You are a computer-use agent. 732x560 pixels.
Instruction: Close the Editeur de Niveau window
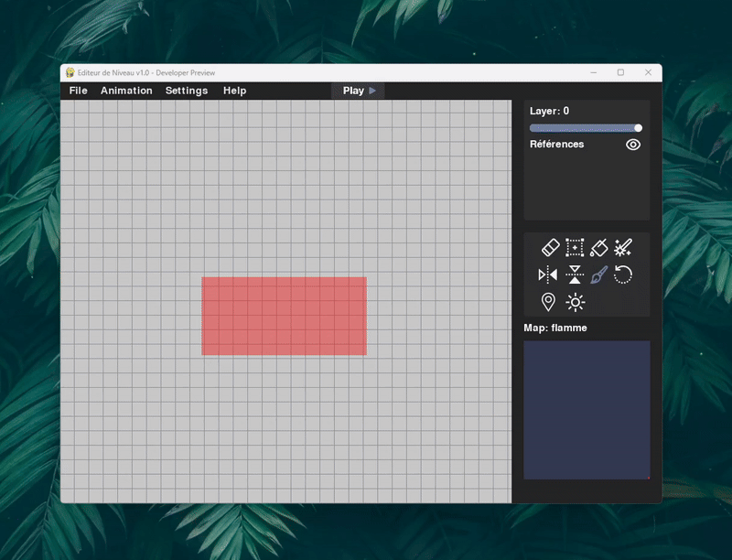point(648,73)
